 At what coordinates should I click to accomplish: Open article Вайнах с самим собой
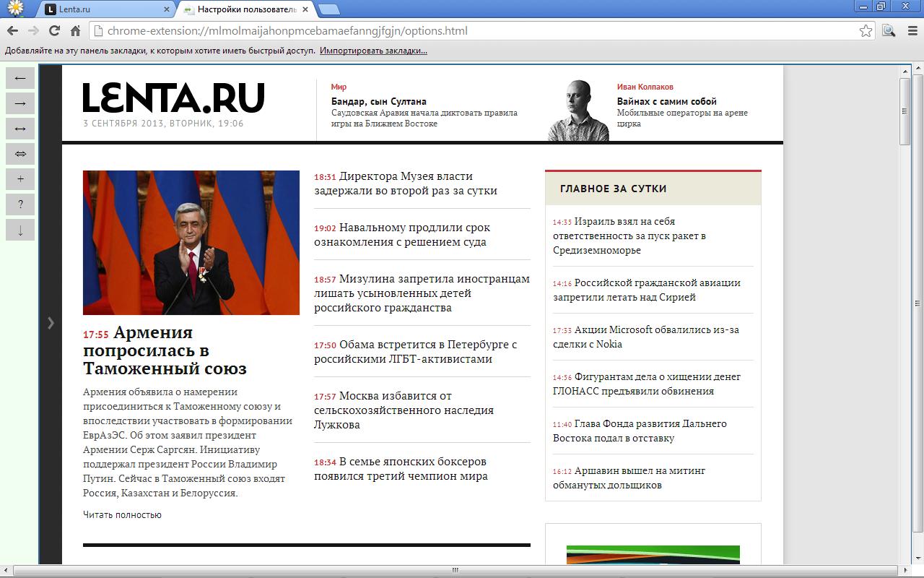click(x=666, y=101)
